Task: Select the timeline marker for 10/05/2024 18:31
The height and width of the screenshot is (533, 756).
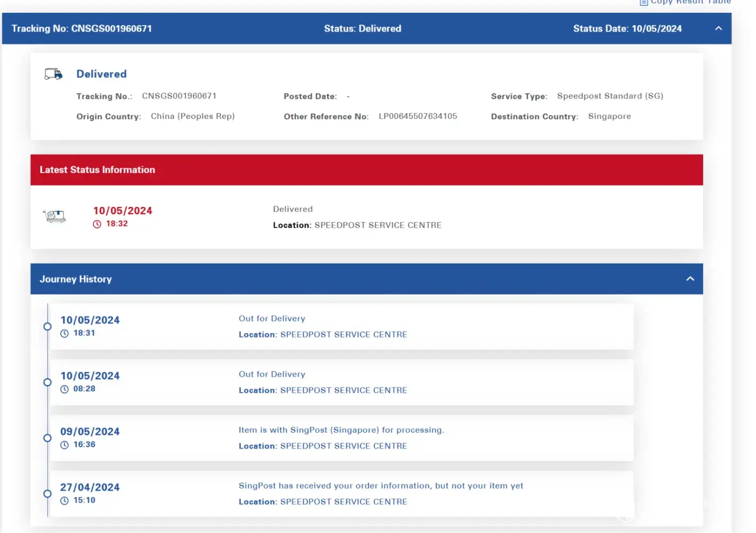Action: tap(47, 327)
